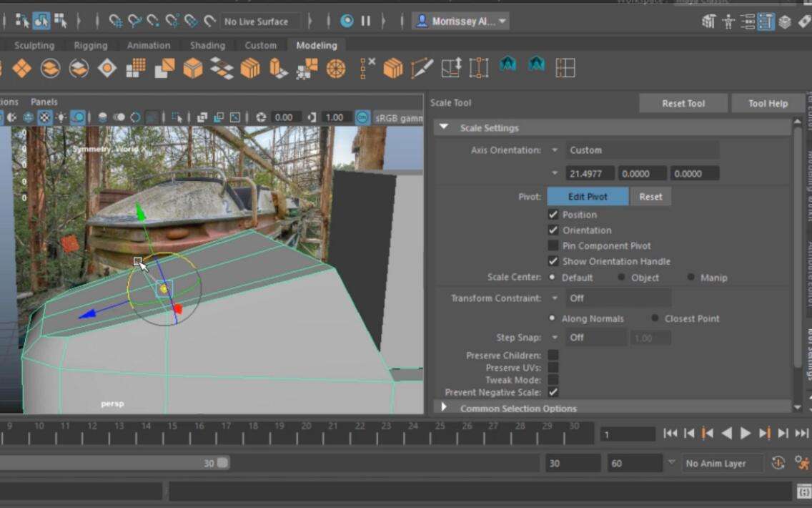
Task: Switch to the Rigging shelf tab
Action: 91,45
